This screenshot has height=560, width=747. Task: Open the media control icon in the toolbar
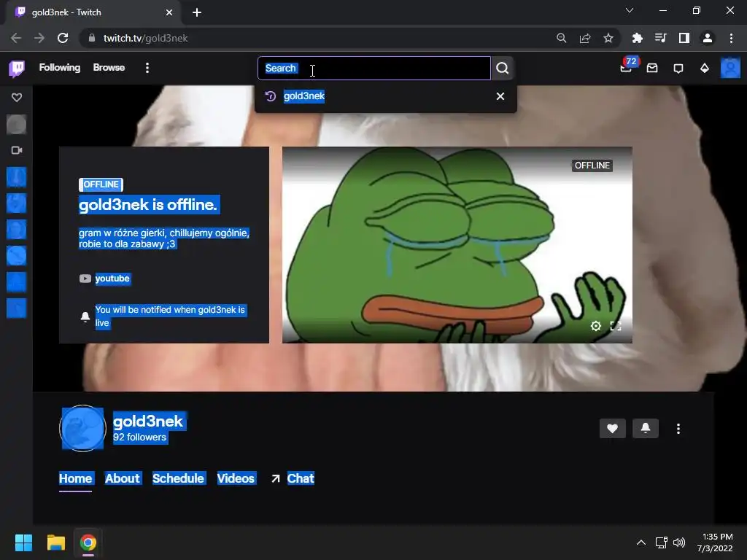pyautogui.click(x=661, y=38)
